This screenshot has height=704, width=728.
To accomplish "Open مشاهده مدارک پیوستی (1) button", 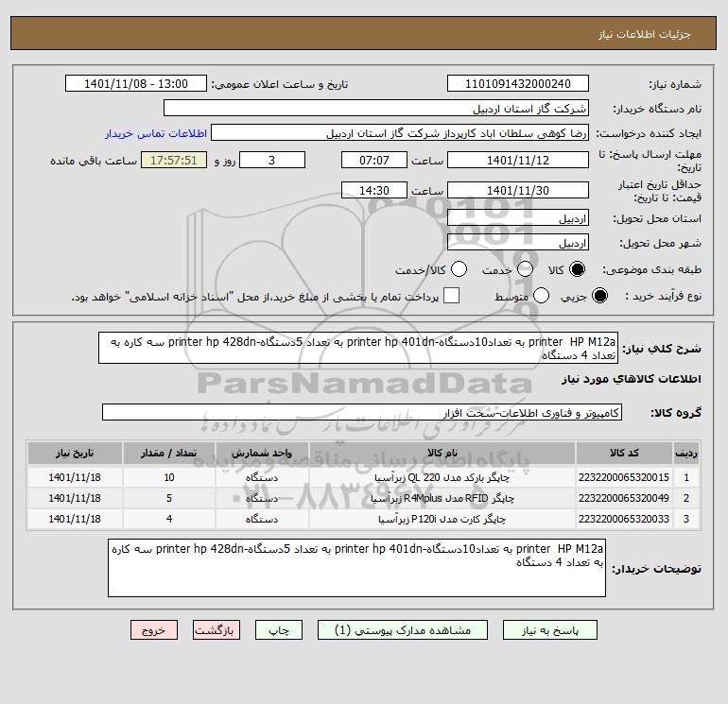I will (403, 630).
